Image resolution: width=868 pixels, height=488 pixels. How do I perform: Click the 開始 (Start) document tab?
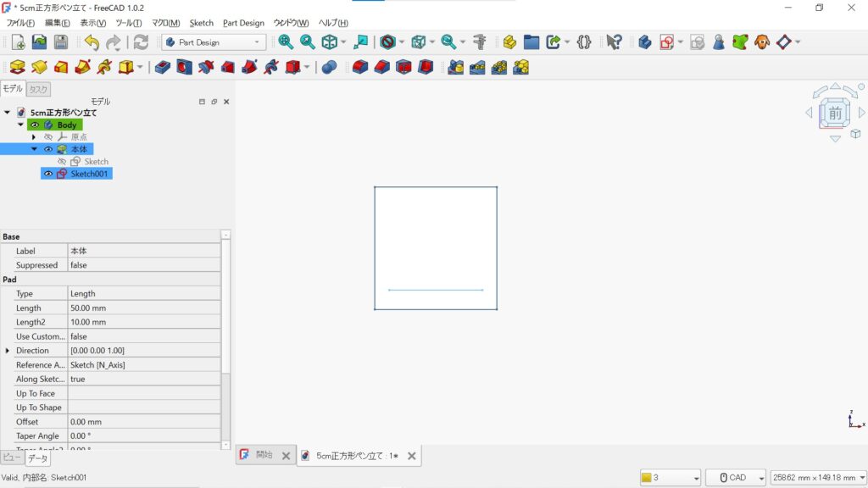click(x=263, y=455)
